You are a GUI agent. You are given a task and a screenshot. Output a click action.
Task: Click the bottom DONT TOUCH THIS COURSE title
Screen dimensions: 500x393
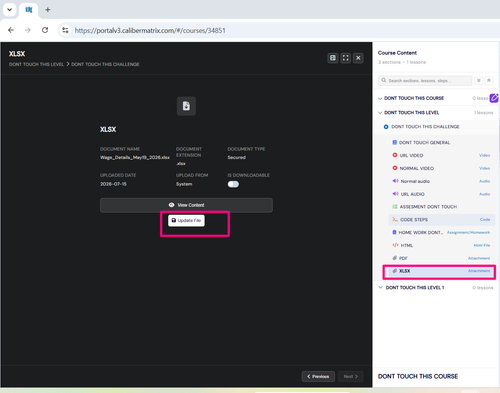click(418, 376)
